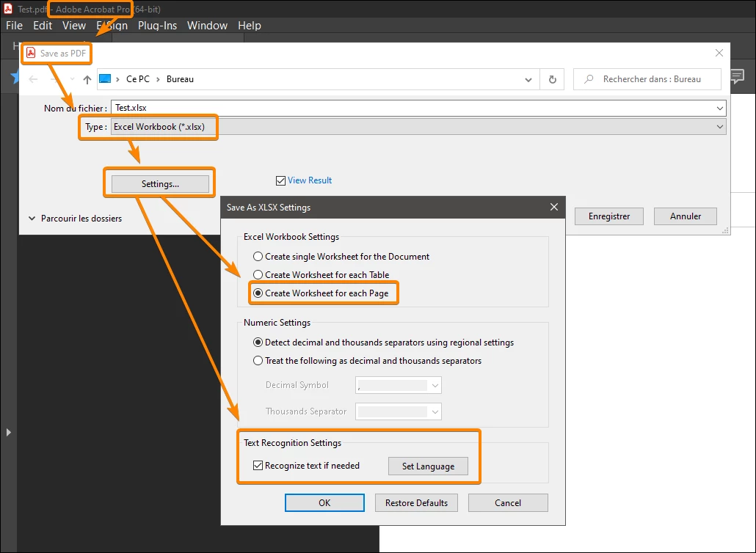Open the Edit menu

pyautogui.click(x=43, y=26)
